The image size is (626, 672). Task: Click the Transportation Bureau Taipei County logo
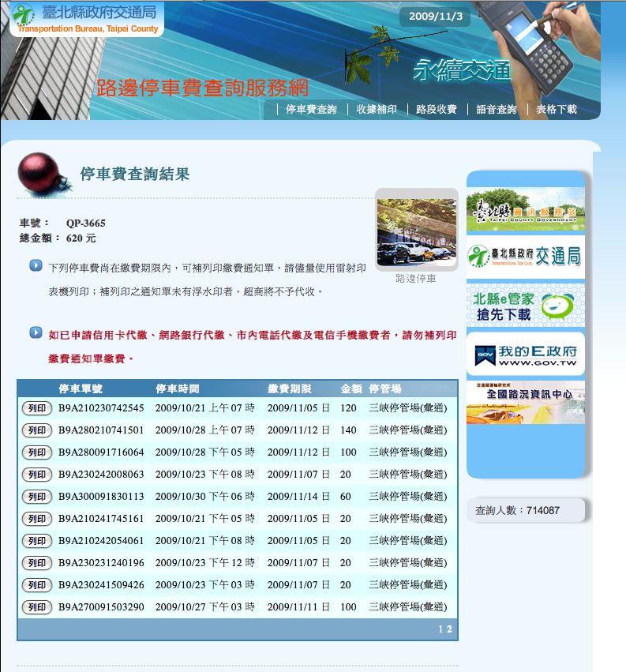point(87,19)
